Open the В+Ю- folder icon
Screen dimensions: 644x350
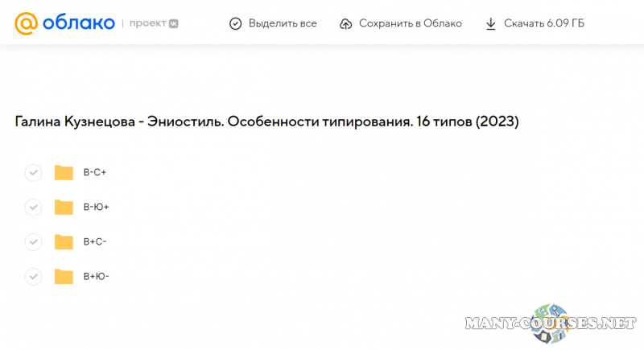pos(64,277)
